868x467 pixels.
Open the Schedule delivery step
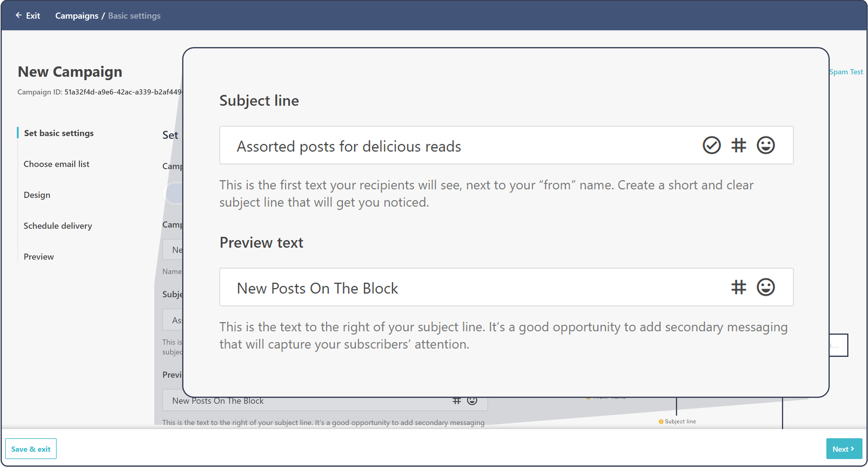pos(58,226)
